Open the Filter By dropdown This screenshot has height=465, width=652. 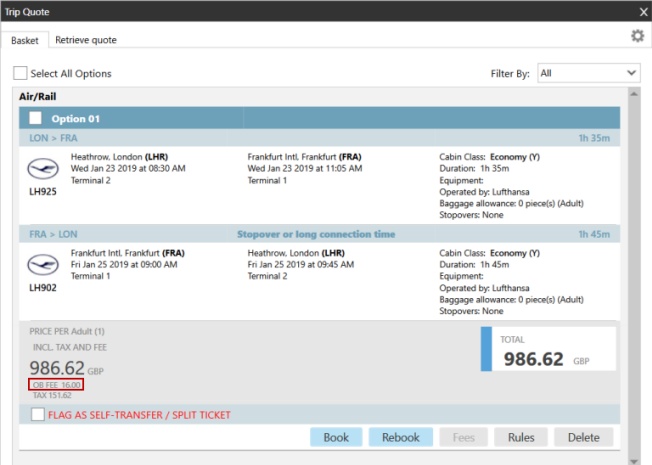coord(588,73)
